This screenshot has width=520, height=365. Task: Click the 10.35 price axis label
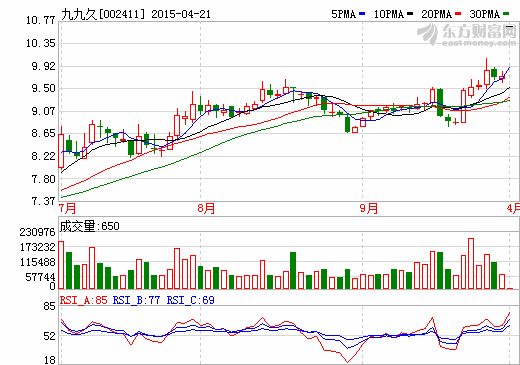pos(41,43)
